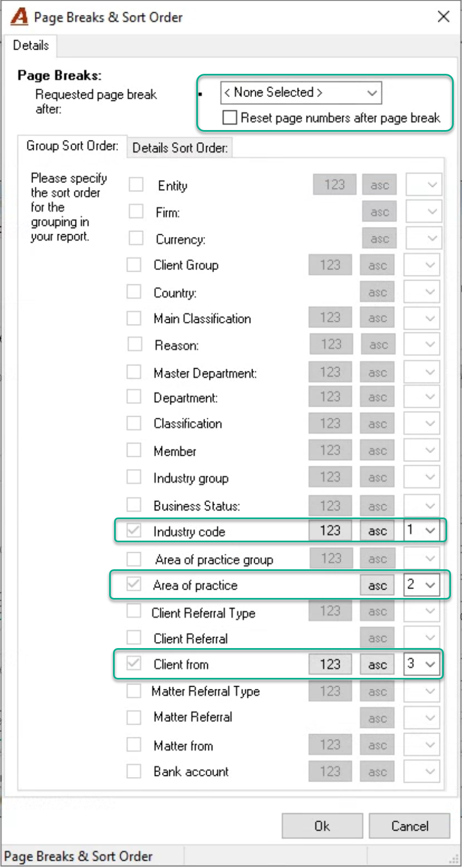Toggle 123 button for Client from
Viewport: 462px width, 868px height.
(x=330, y=665)
